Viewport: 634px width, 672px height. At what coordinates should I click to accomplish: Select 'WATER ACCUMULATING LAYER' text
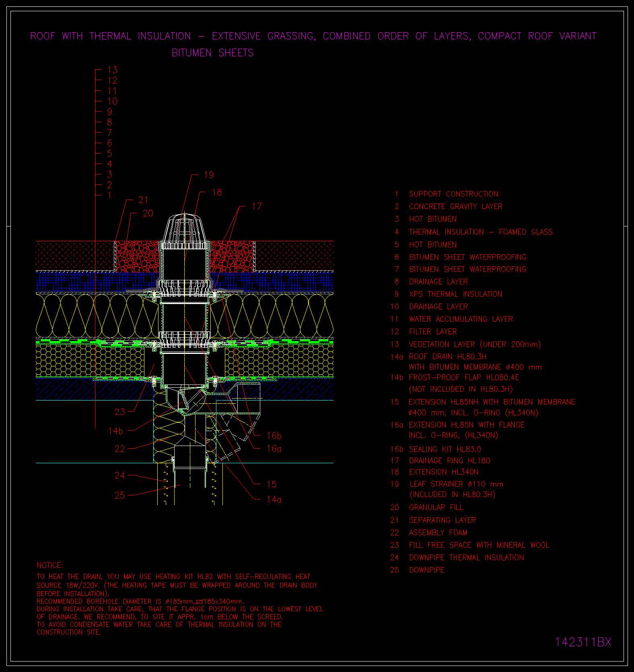[x=461, y=319]
